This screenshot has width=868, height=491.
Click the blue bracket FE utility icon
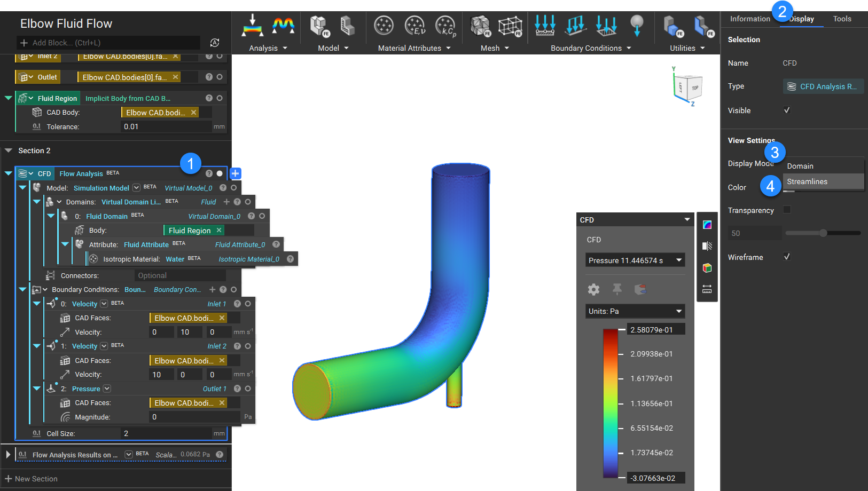click(x=704, y=26)
